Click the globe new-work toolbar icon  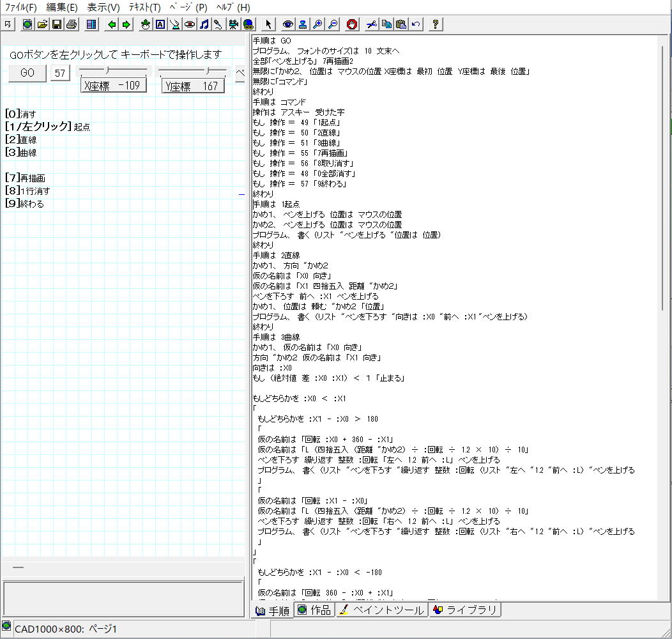pos(27,24)
